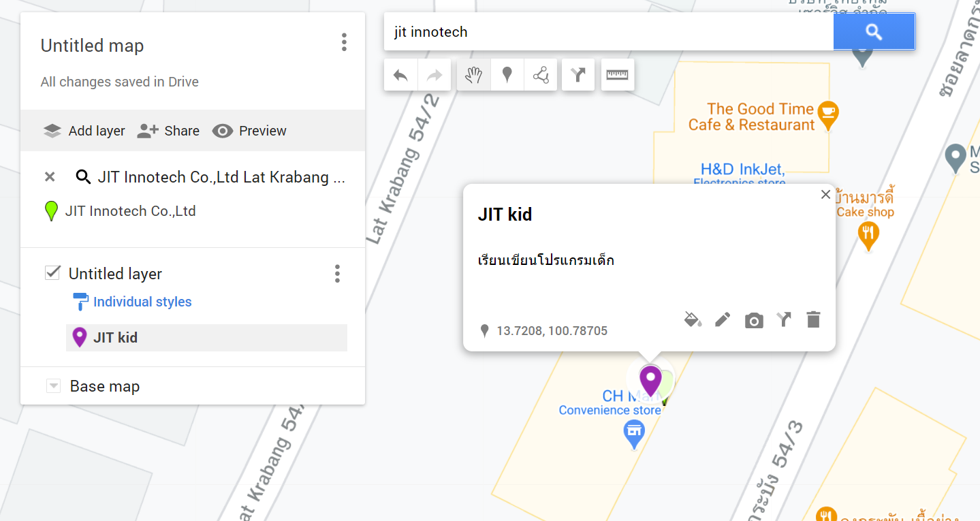Open the Individual styles link
This screenshot has width=980, height=521.
click(142, 302)
